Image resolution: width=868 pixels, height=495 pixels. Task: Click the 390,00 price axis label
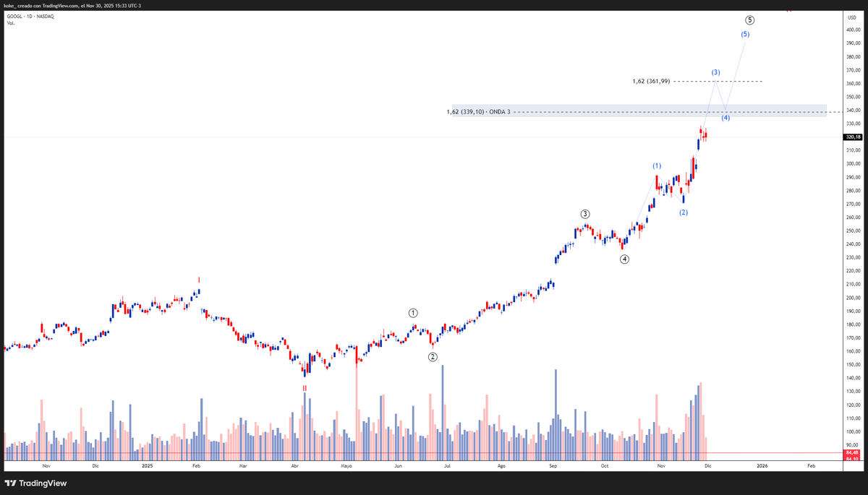point(853,43)
